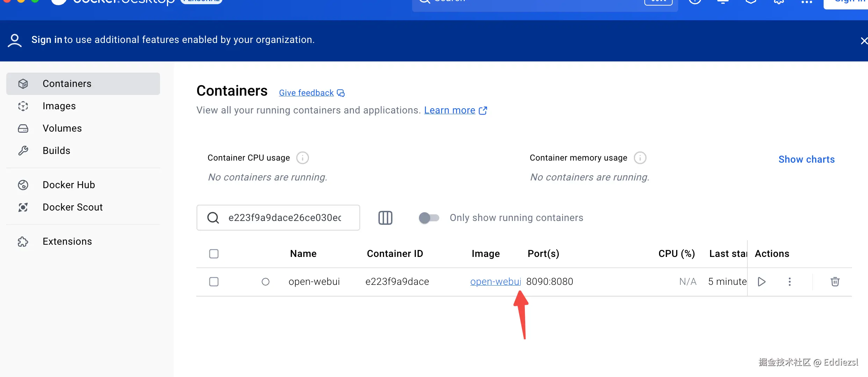Navigate to Docker Hub
This screenshot has width=868, height=377.
(x=68, y=185)
